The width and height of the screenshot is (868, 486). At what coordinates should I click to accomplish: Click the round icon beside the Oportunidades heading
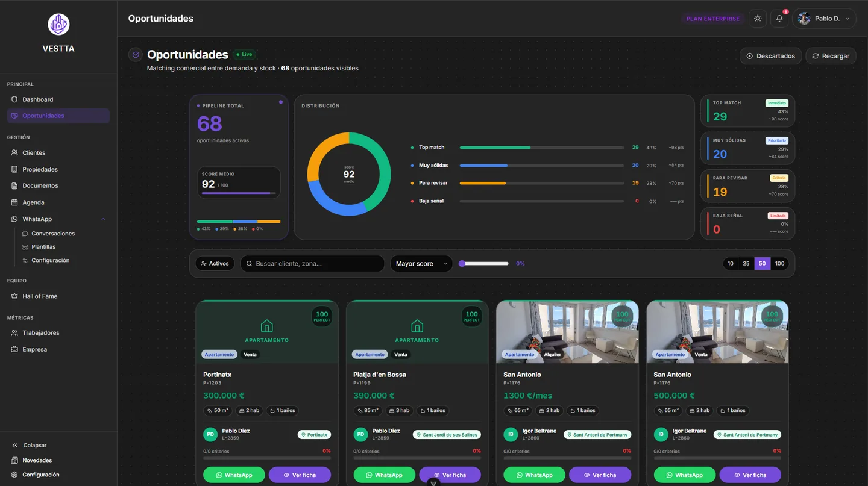136,55
